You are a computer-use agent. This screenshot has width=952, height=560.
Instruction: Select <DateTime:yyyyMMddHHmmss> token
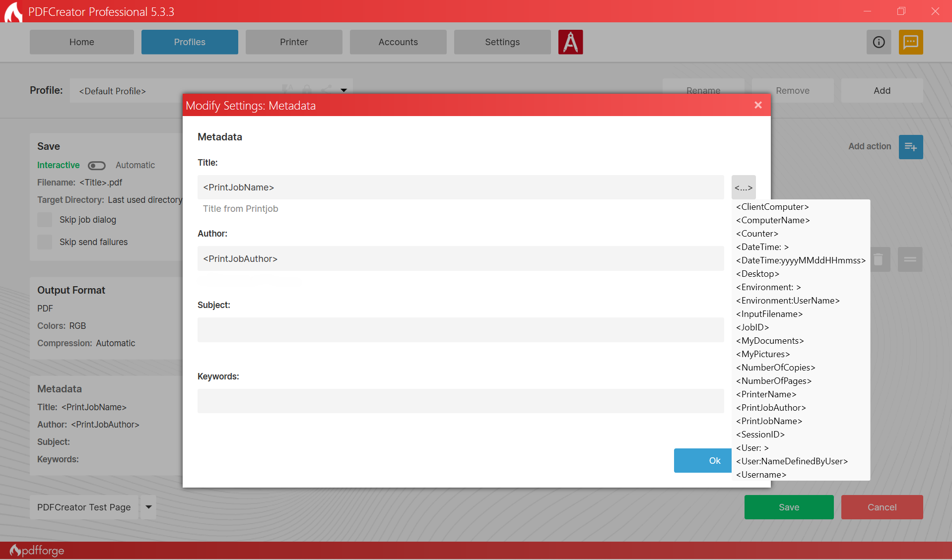(801, 260)
